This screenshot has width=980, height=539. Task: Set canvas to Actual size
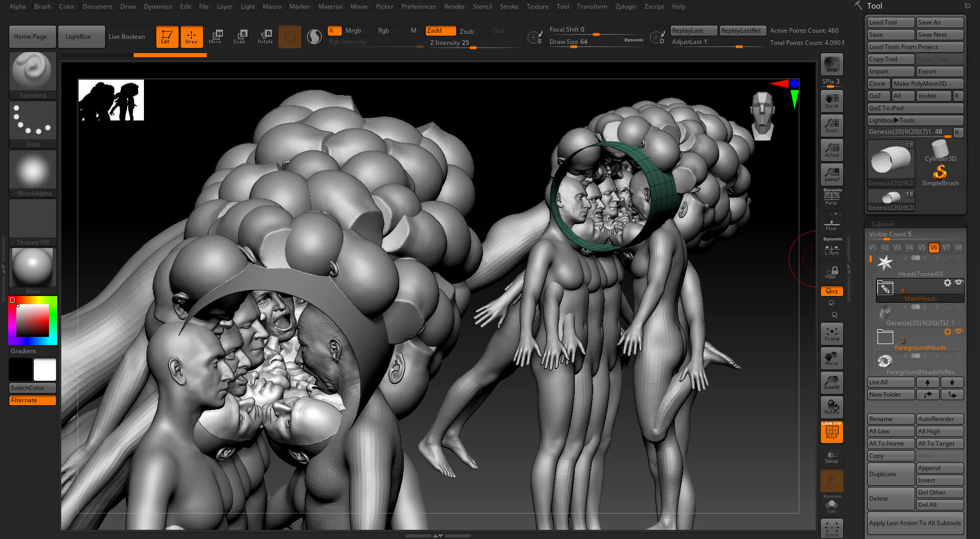click(831, 150)
